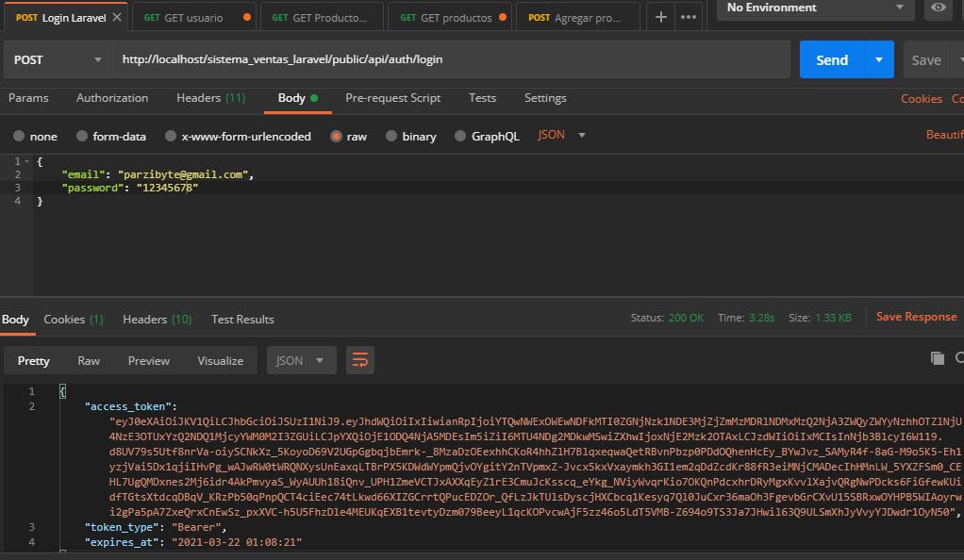
Task: Click the access_token key in response
Action: point(128,406)
